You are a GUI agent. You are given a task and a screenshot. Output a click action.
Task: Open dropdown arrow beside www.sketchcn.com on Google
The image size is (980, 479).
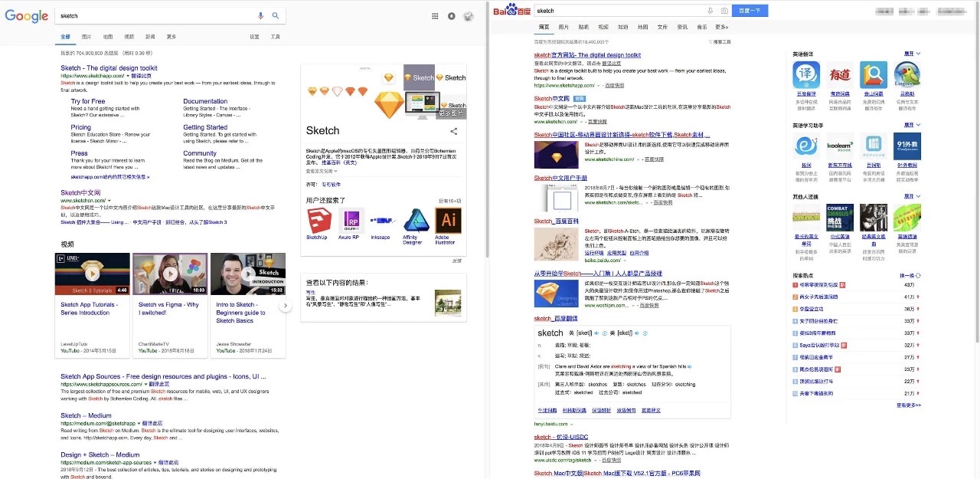point(109,201)
